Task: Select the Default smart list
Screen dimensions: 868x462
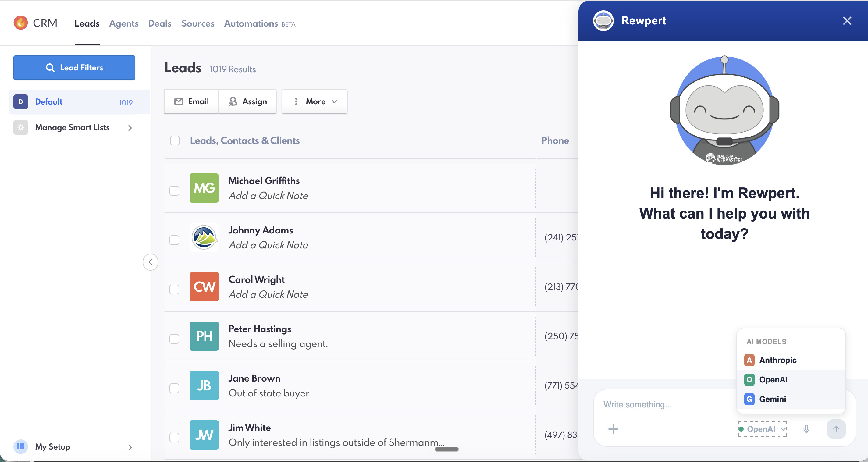Action: click(x=79, y=102)
